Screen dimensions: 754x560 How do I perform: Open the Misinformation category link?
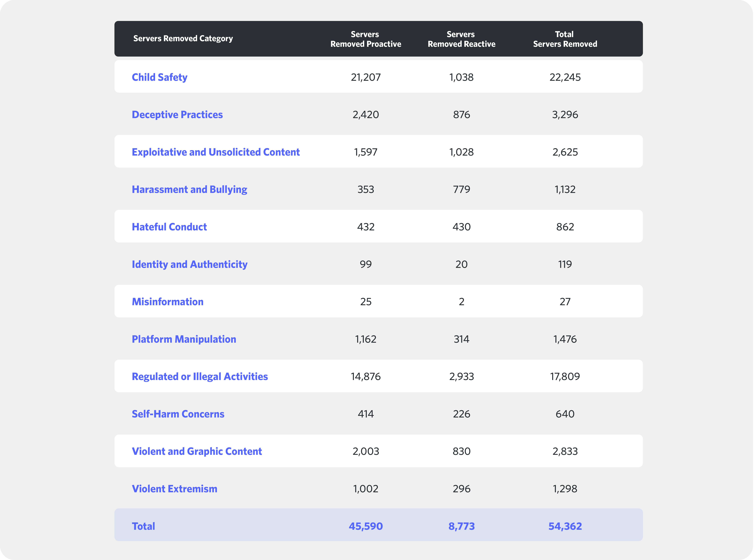(167, 302)
